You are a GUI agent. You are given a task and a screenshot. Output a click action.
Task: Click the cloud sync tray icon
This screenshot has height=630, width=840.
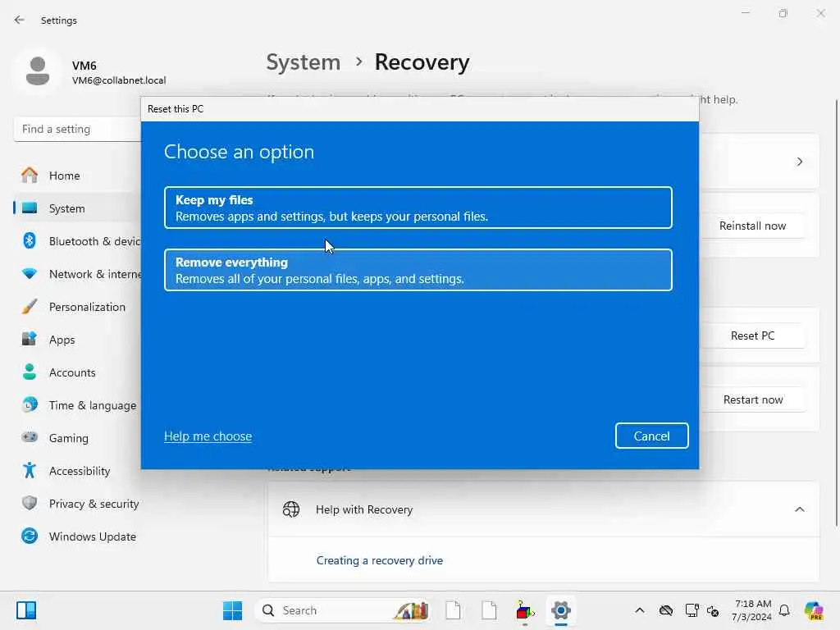coord(666,610)
